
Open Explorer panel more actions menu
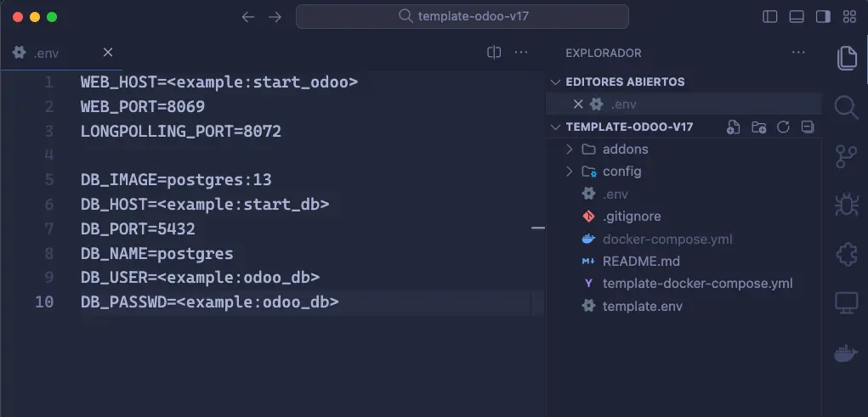pos(798,53)
